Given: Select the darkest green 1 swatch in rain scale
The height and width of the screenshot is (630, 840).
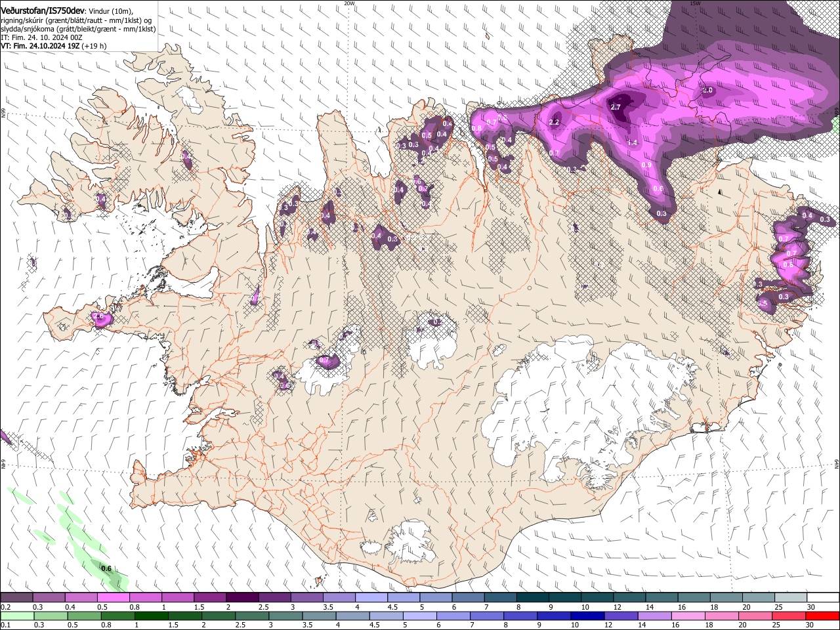Looking at the screenshot, I should click(152, 616).
